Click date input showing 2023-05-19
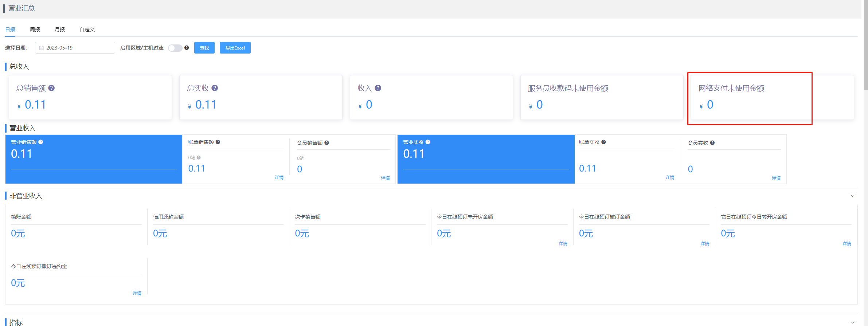Image resolution: width=868 pixels, height=326 pixels. [75, 48]
